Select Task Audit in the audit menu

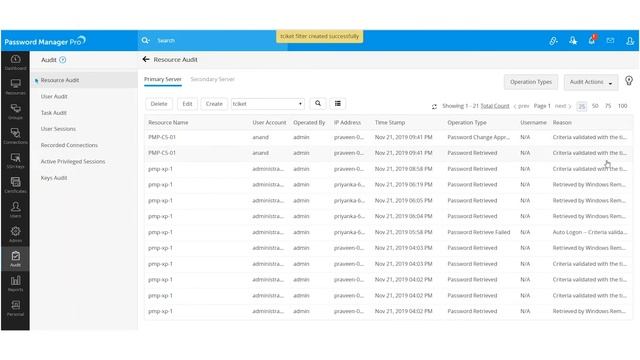(53, 113)
